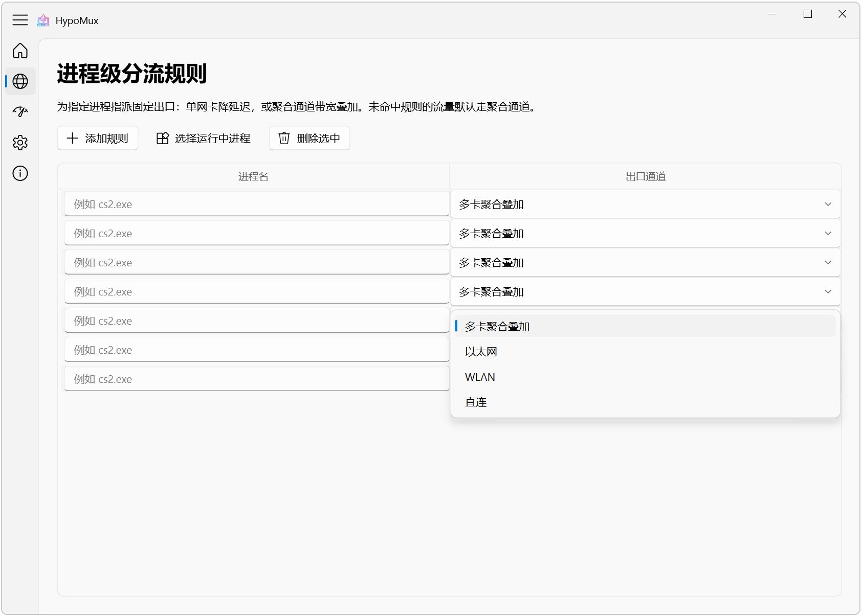Click the HypoMux app logo
The width and height of the screenshot is (862, 616).
point(43,20)
